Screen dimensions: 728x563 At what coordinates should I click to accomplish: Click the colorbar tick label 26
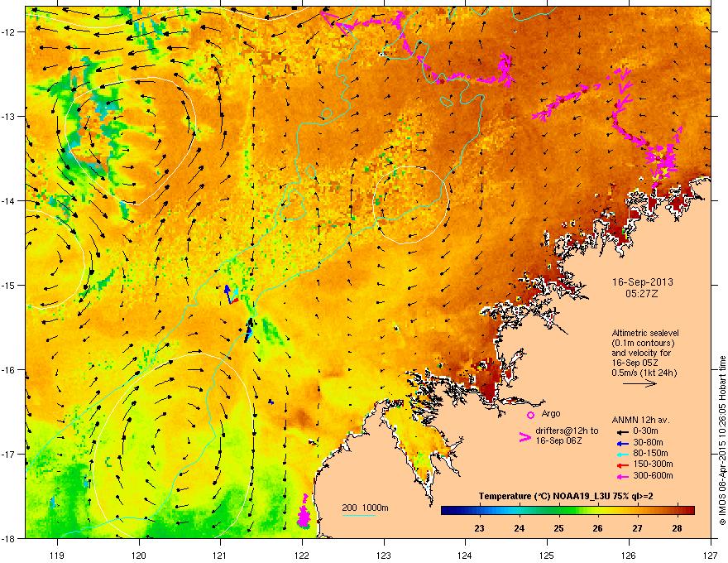[x=597, y=528]
